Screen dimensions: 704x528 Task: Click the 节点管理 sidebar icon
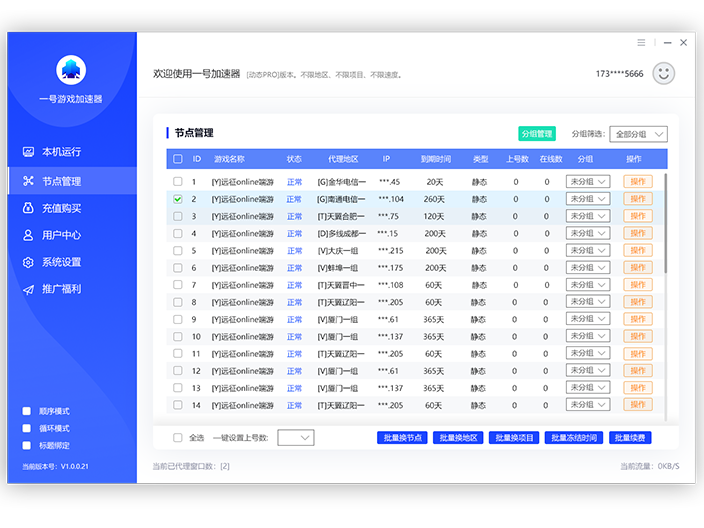coord(28,181)
